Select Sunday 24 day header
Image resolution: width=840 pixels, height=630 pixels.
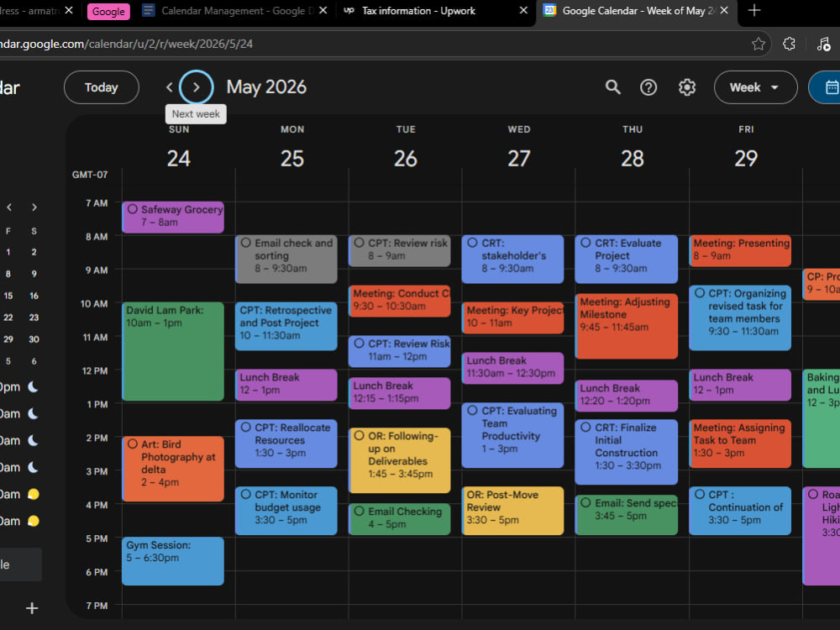[x=178, y=158]
